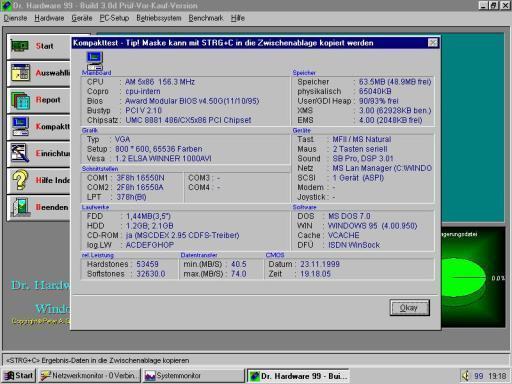Click max.(MB/S) value 74.0
512x384 pixels.
(x=239, y=274)
